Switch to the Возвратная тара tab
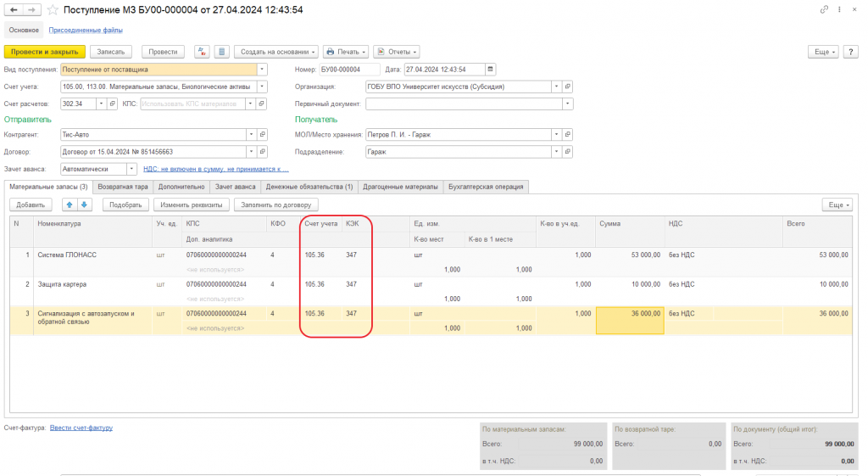 (x=123, y=187)
